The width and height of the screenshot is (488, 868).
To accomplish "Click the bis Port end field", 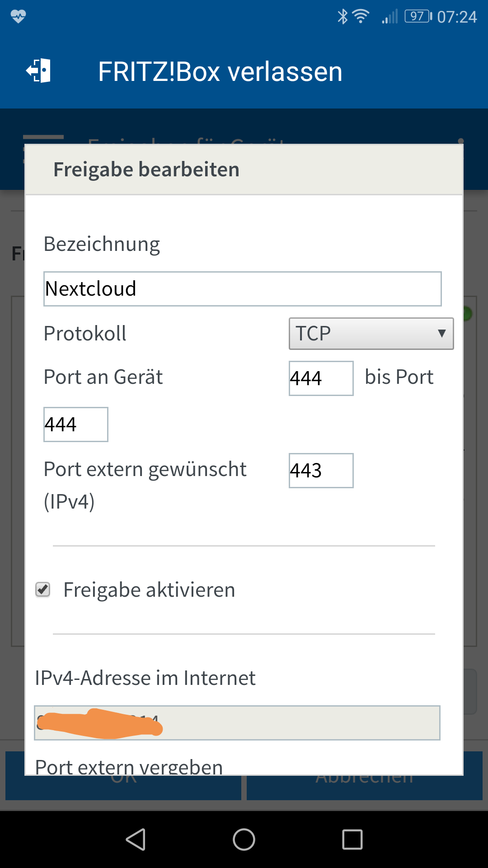I will (75, 425).
